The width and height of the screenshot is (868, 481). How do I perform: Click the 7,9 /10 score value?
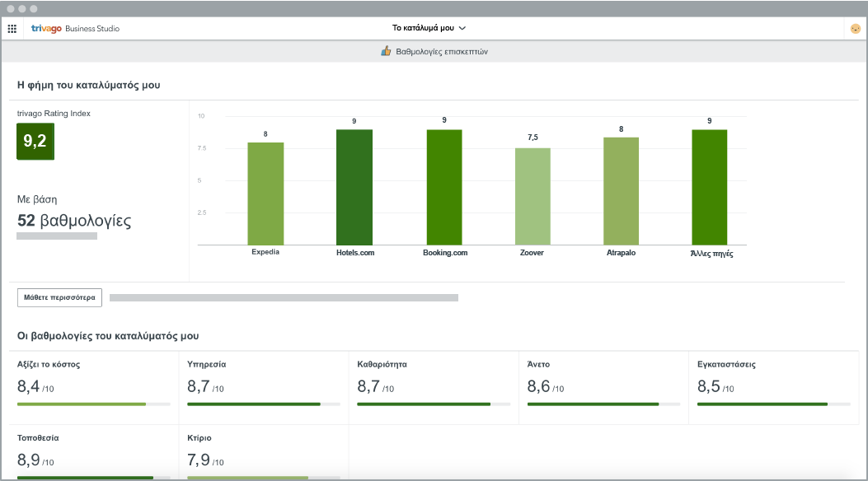[205, 460]
